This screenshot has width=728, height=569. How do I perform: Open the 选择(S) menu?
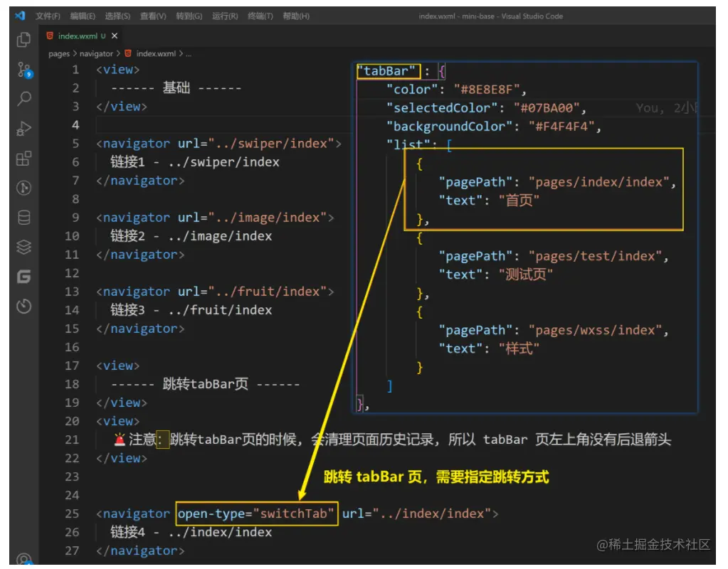coord(117,16)
